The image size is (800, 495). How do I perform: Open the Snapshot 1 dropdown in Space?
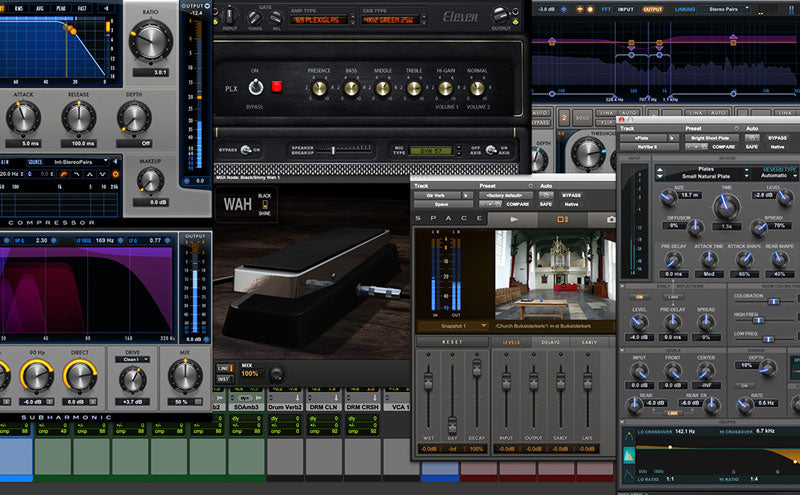(x=454, y=326)
